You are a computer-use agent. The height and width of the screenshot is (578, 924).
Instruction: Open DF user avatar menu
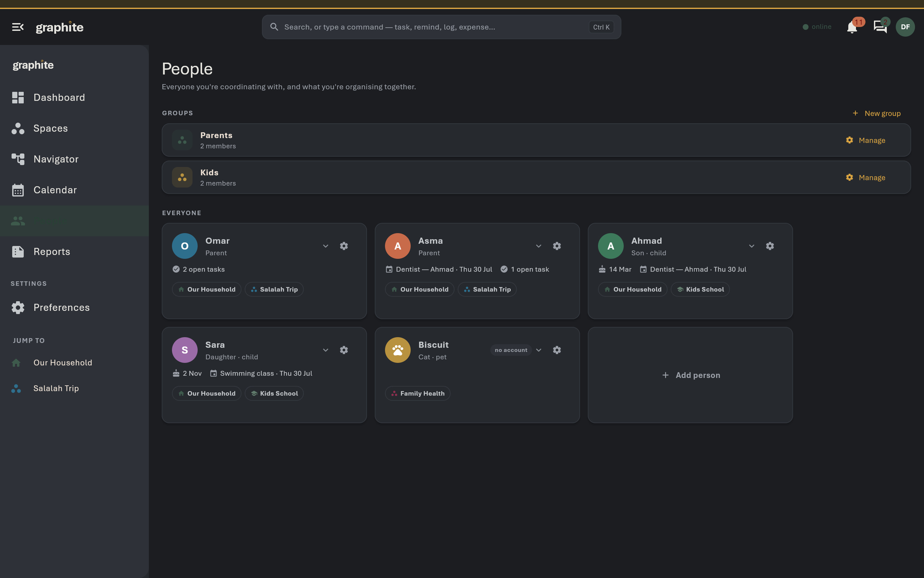pos(905,27)
